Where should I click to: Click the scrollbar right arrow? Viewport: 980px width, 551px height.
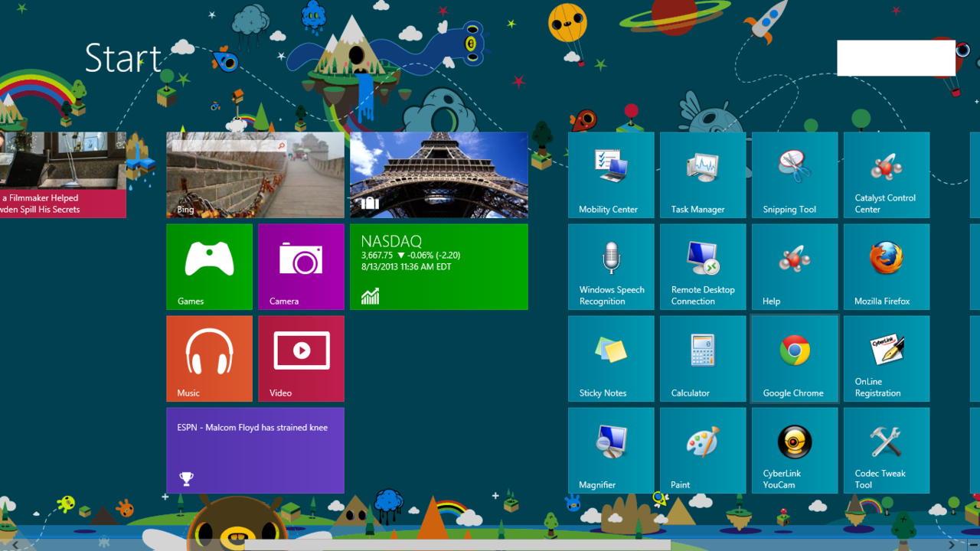[x=952, y=545]
